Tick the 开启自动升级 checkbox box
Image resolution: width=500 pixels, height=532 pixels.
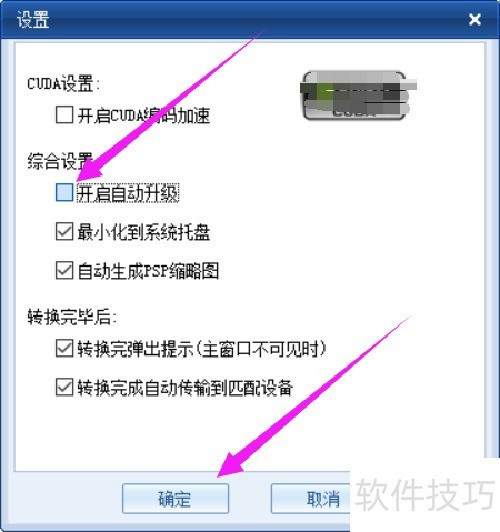pos(64,192)
